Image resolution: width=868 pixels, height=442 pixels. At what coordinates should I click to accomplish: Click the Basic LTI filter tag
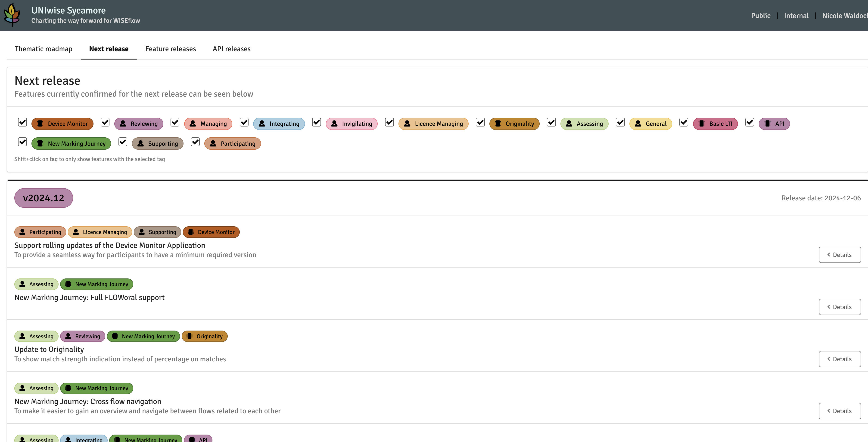[715, 124]
